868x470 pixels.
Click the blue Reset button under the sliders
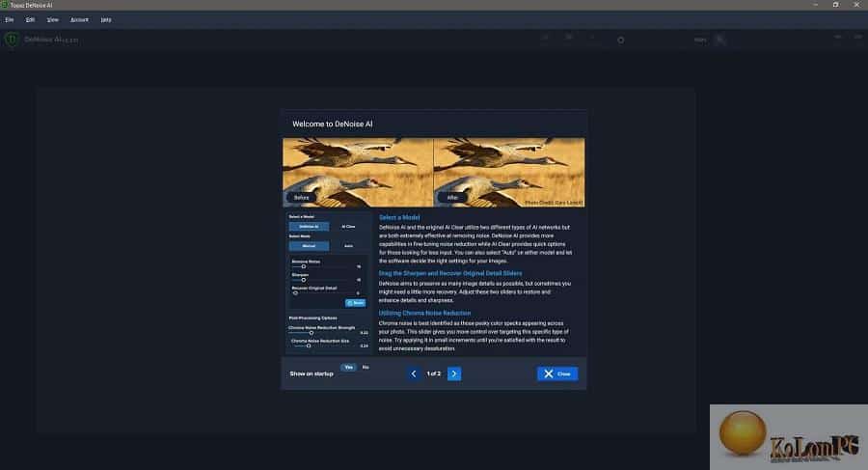[x=355, y=303]
